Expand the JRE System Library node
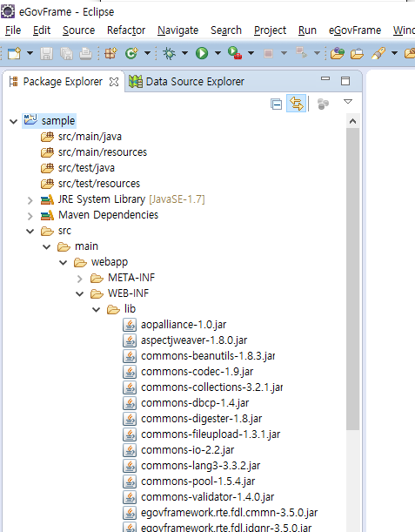 30,200
